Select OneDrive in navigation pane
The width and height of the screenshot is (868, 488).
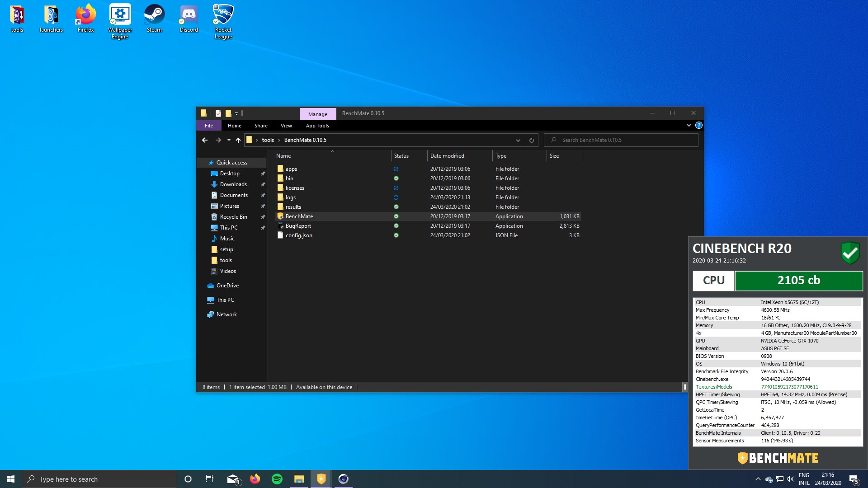[227, 286]
